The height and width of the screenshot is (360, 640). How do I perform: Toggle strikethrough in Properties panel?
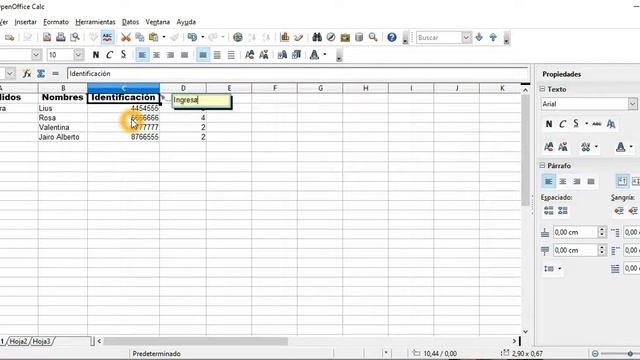pyautogui.click(x=597, y=124)
